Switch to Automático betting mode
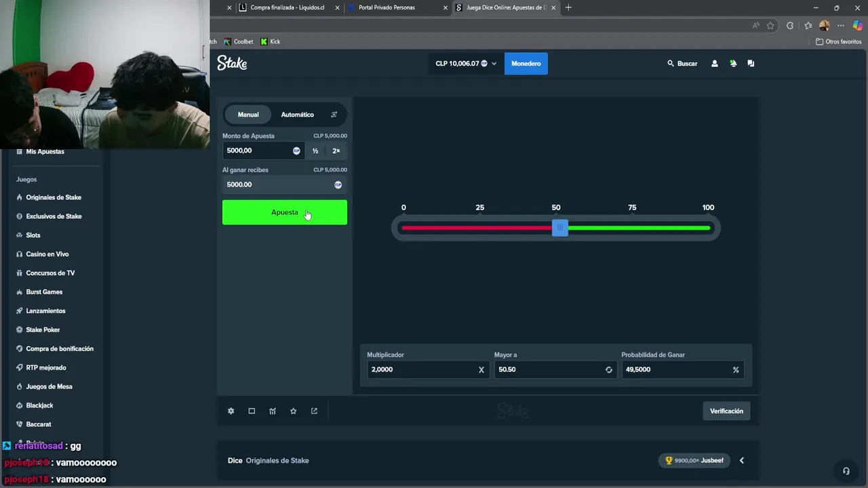 pos(298,115)
